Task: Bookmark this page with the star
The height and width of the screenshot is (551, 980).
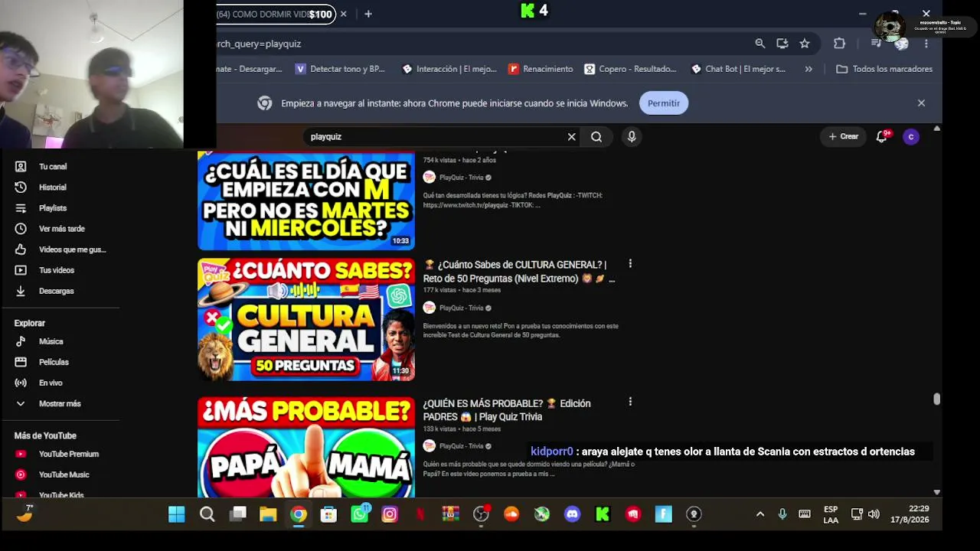Action: (804, 44)
